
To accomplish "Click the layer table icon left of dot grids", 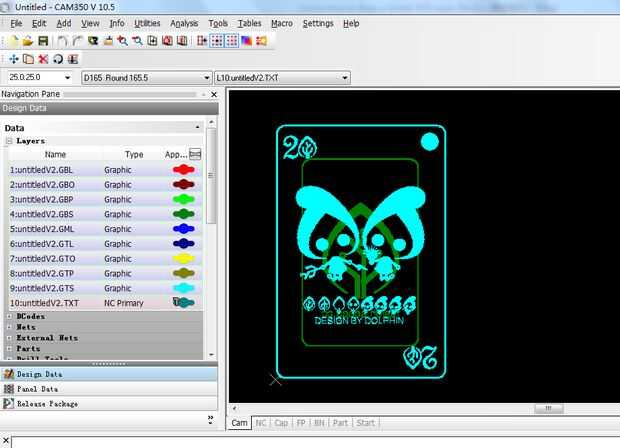I will click(202, 41).
